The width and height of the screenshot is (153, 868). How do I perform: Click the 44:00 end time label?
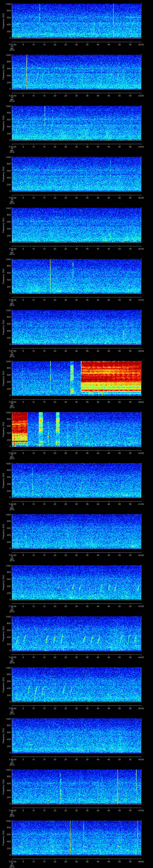(x=141, y=657)
